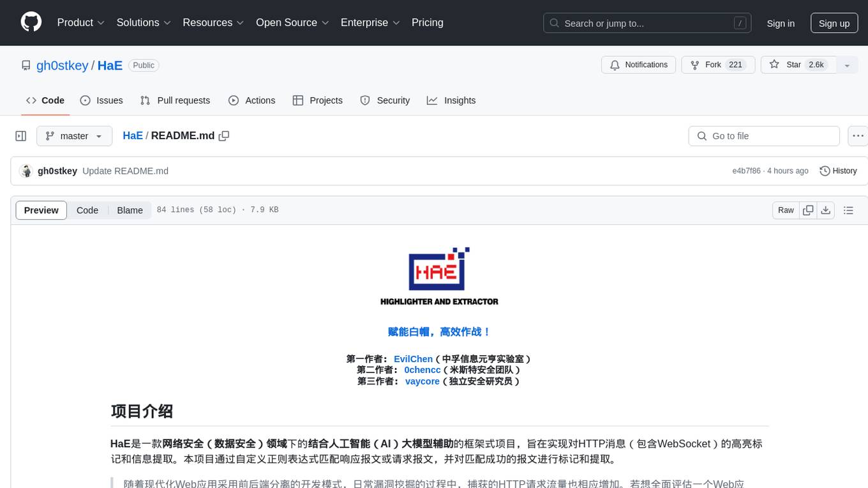Viewport: 868px width, 488px height.
Task: Open commit e4b7f86
Action: pyautogui.click(x=746, y=171)
